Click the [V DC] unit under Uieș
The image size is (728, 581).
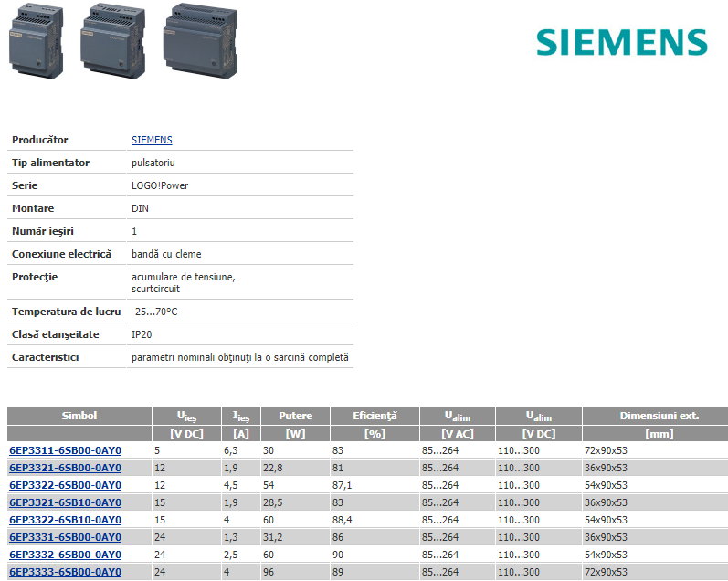pos(186,434)
